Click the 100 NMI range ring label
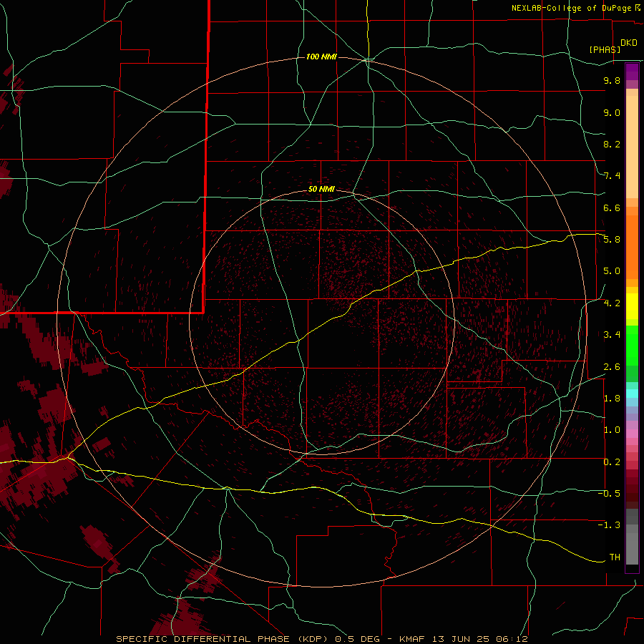The height and width of the screenshot is (644, 644). [321, 57]
